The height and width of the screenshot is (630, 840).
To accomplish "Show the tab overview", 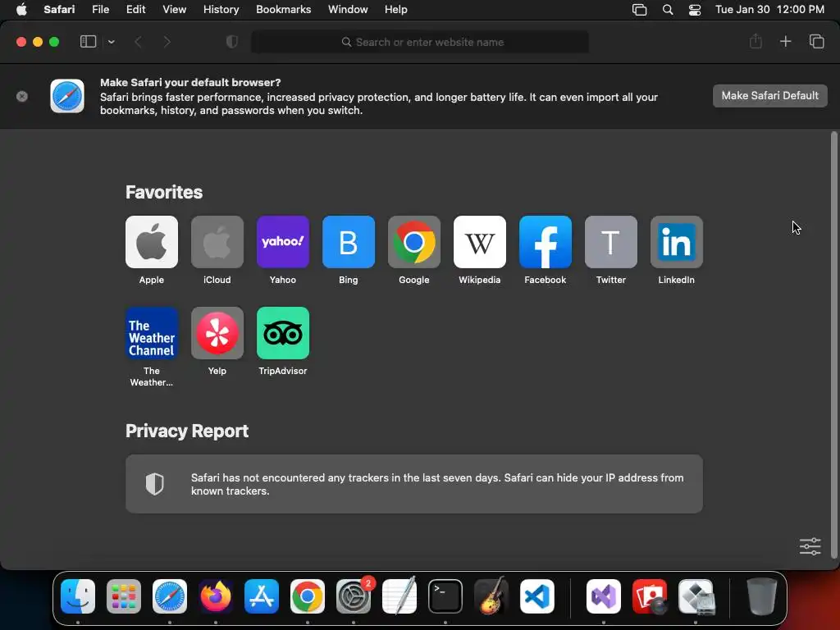I will click(816, 41).
